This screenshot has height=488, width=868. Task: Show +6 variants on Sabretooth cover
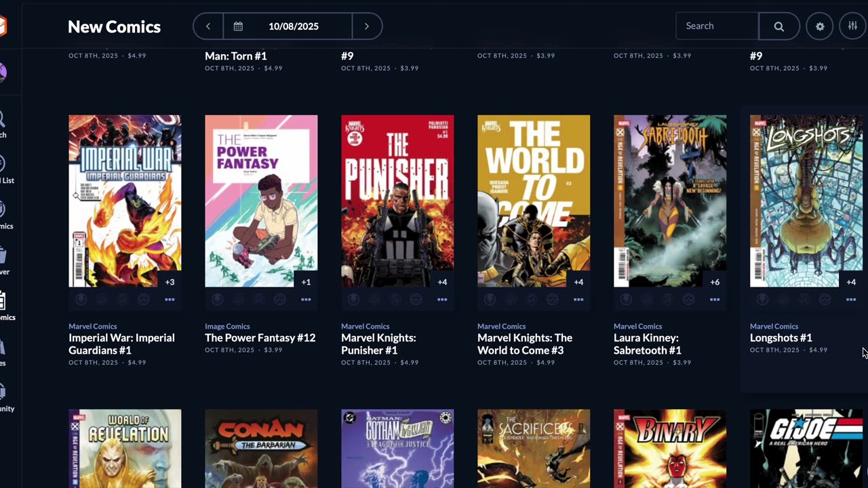(715, 282)
